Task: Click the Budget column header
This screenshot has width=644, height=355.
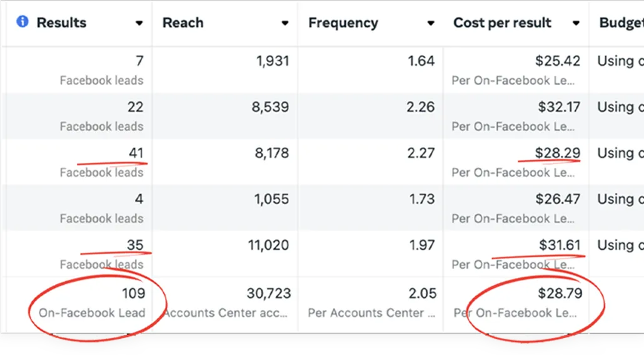Action: click(620, 23)
